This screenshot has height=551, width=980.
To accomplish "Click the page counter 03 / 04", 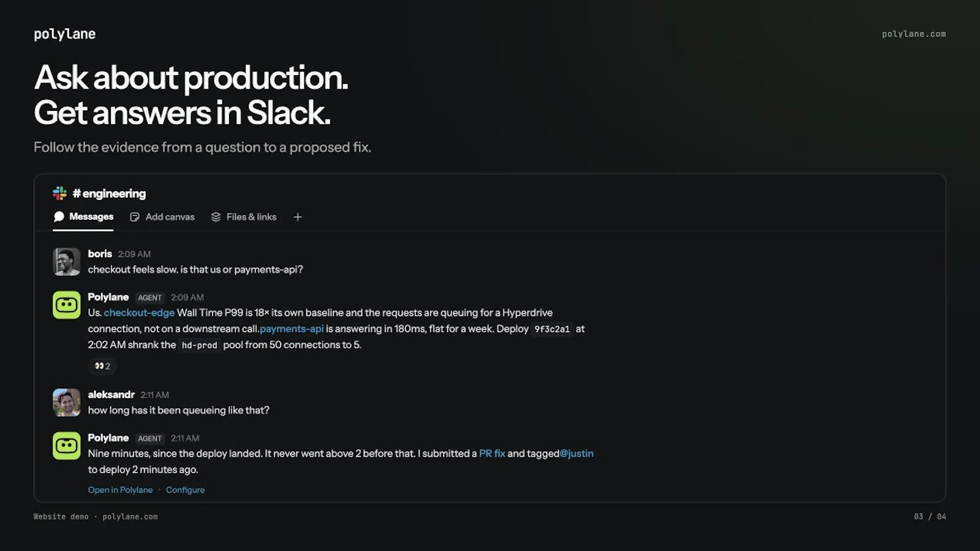I will tap(930, 517).
